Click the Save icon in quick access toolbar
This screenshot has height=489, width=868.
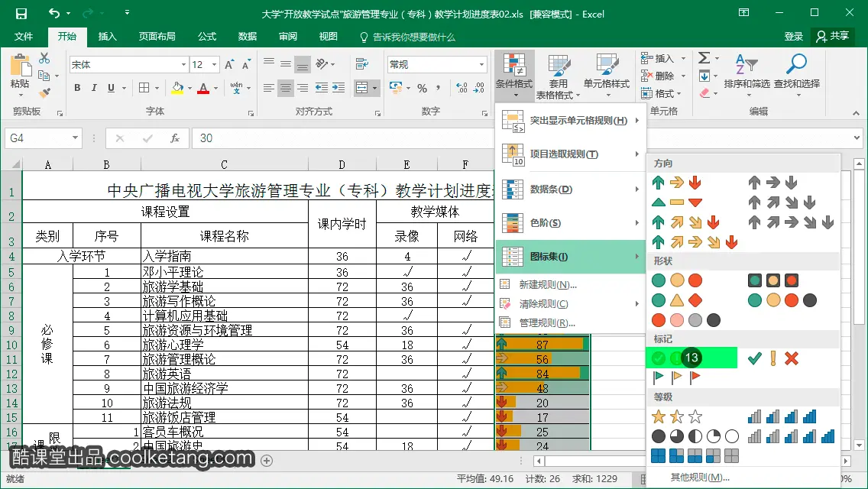(x=21, y=13)
